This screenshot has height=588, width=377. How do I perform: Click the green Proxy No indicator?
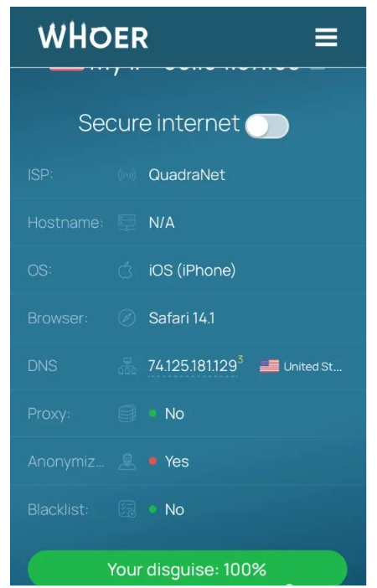click(x=152, y=413)
